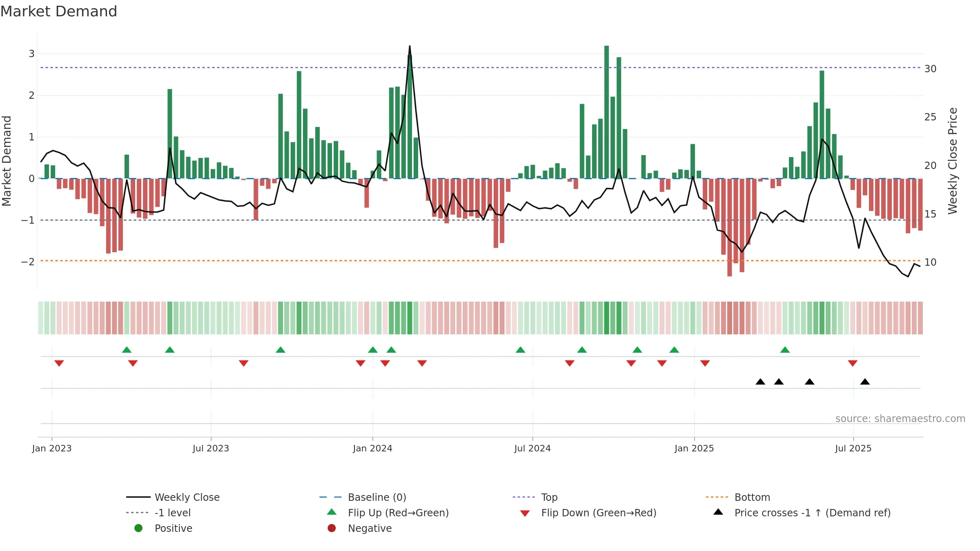Click the Flip Up (Red→Green) legend label
Screen dimensions: 980x551
tap(398, 513)
